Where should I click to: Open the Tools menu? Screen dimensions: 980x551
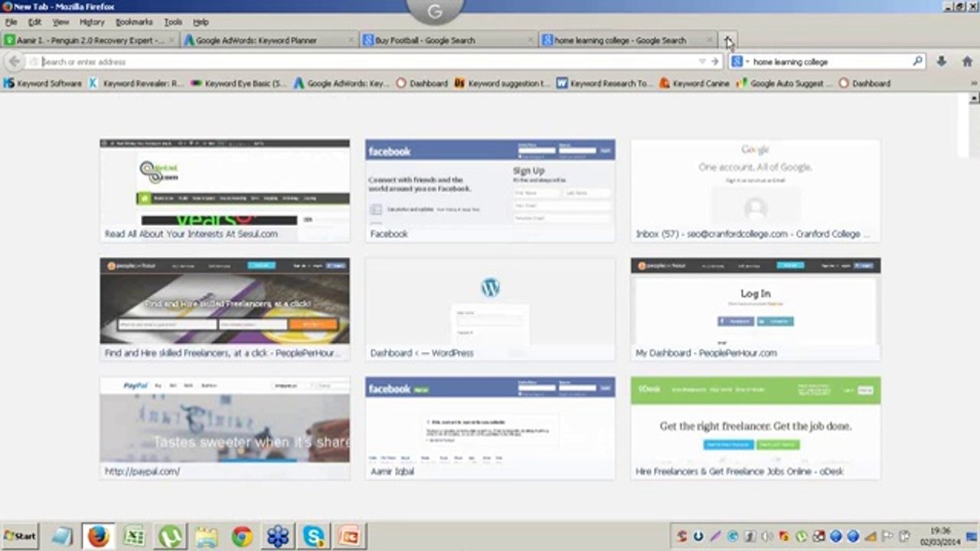tap(173, 22)
